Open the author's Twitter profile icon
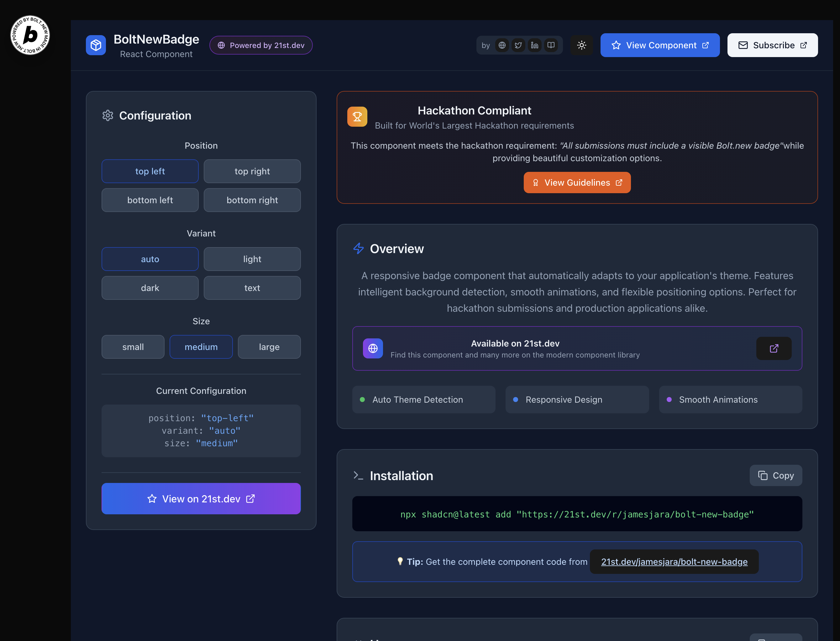 pyautogui.click(x=518, y=45)
